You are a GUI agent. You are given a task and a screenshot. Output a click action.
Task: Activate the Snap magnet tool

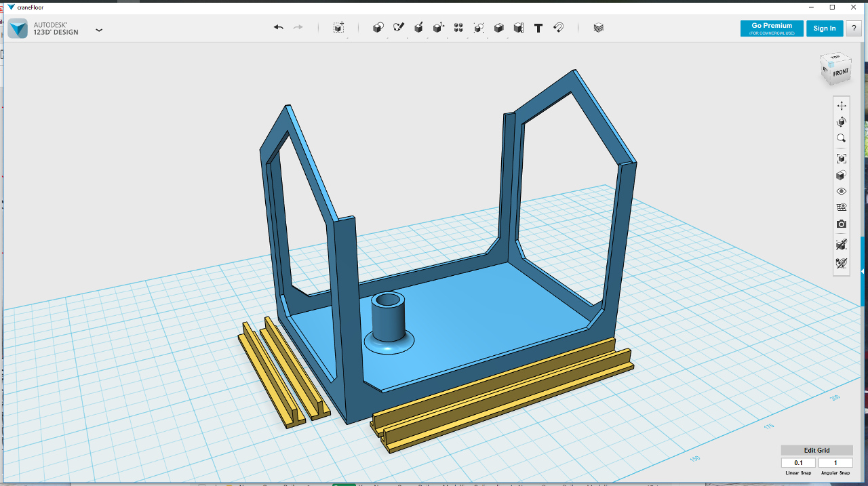[558, 28]
